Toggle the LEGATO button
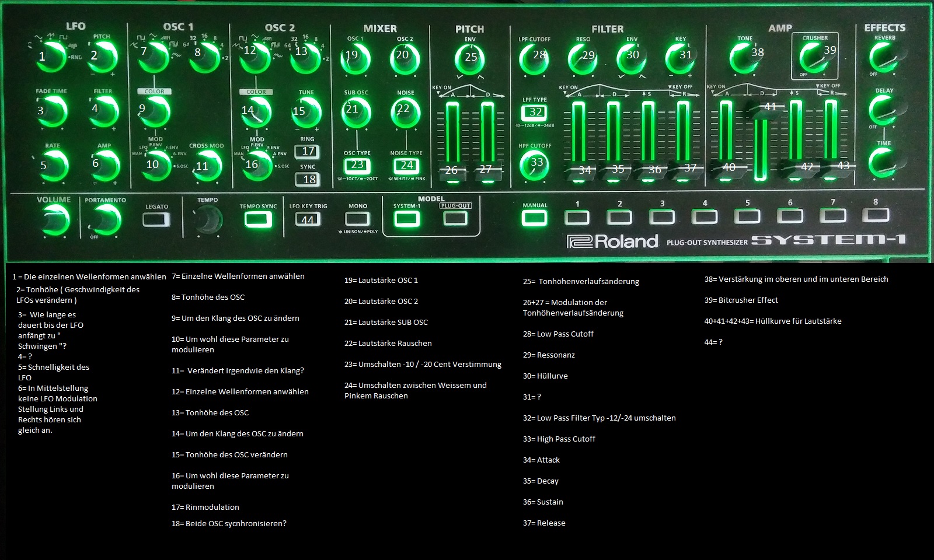 tap(156, 219)
